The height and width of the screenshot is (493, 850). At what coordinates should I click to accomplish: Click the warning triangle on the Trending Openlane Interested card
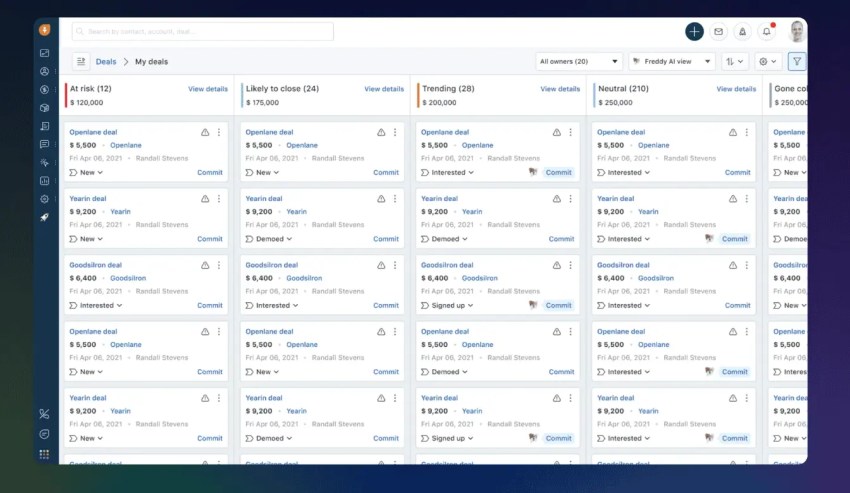pyautogui.click(x=557, y=132)
